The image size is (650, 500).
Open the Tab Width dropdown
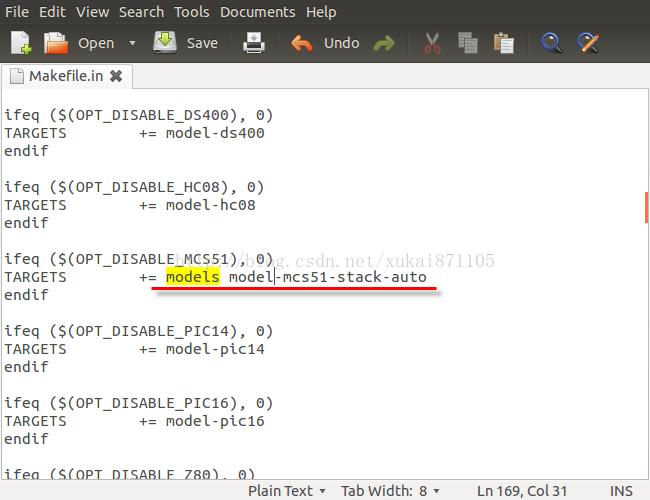pos(390,491)
